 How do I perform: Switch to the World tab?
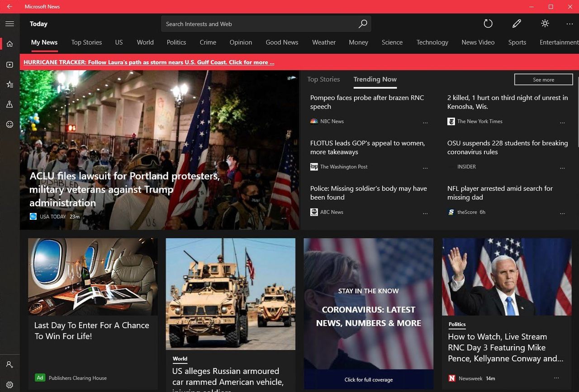(x=145, y=43)
